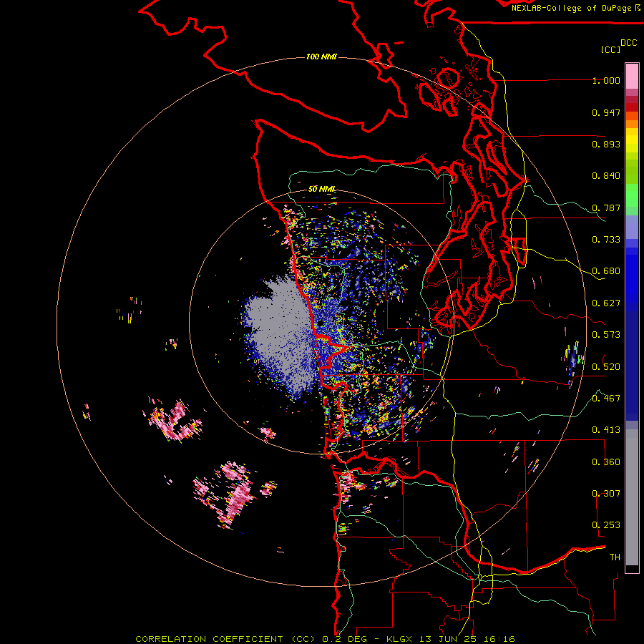The height and width of the screenshot is (644, 644).
Task: Select the 0.840 legend value
Action: pos(606,176)
